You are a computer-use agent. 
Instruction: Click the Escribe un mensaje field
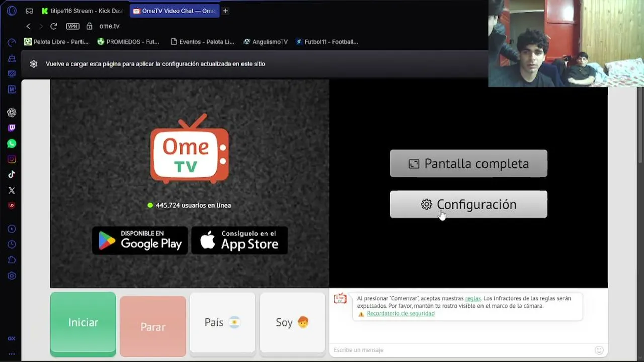coord(462,350)
